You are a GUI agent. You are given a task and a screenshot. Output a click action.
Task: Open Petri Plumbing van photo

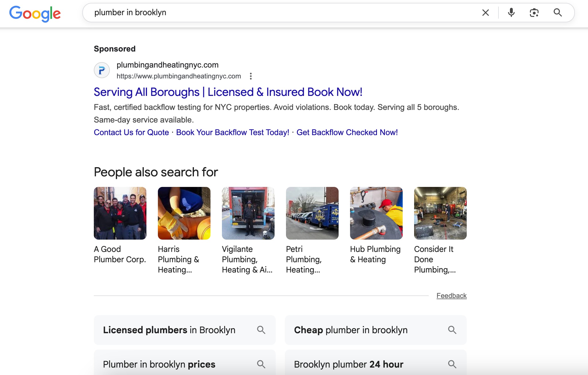pos(312,213)
